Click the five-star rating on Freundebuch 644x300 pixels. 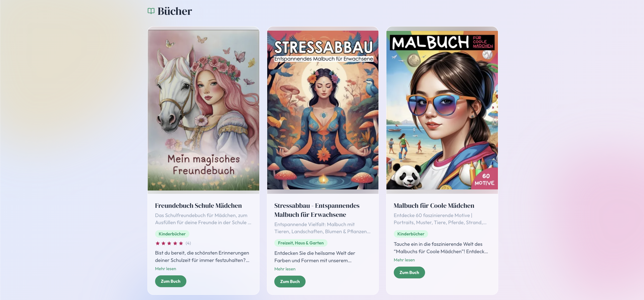pyautogui.click(x=169, y=243)
